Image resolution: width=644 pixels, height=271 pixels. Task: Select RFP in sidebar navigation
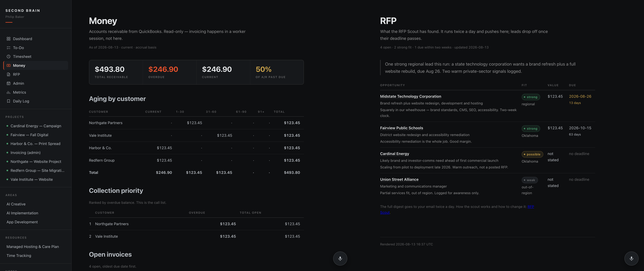36,74
